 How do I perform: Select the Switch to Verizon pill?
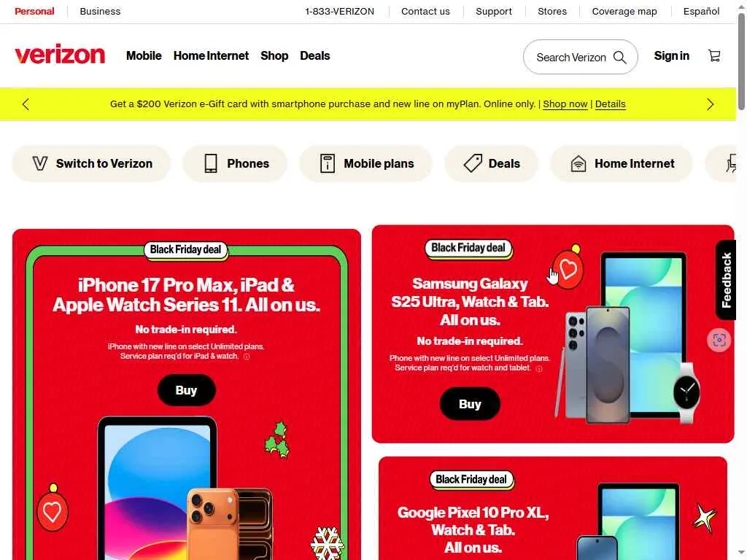tap(91, 163)
